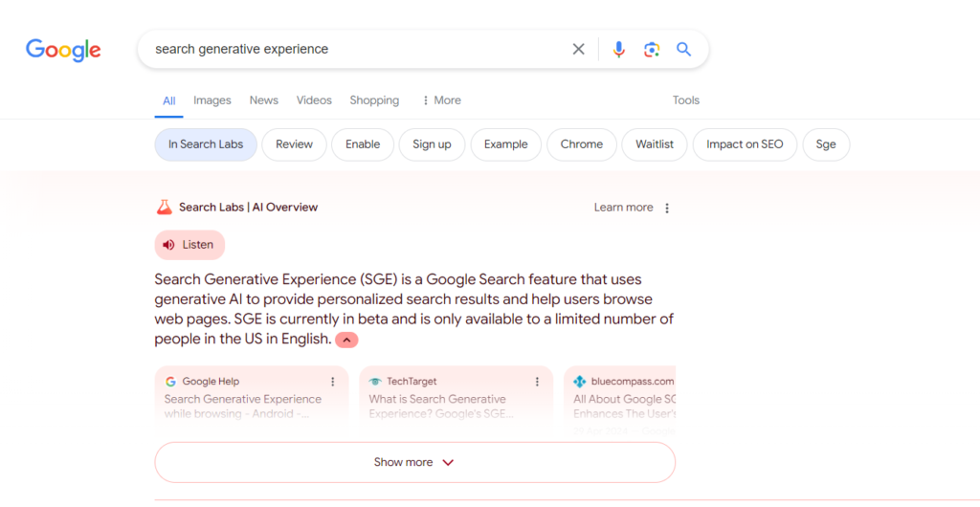The width and height of the screenshot is (980, 507).
Task: Switch to the Images tab
Action: pyautogui.click(x=212, y=100)
